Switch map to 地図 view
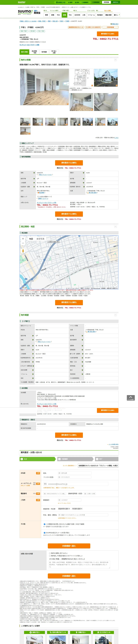This screenshot has height=644, width=138. [x=31, y=239]
